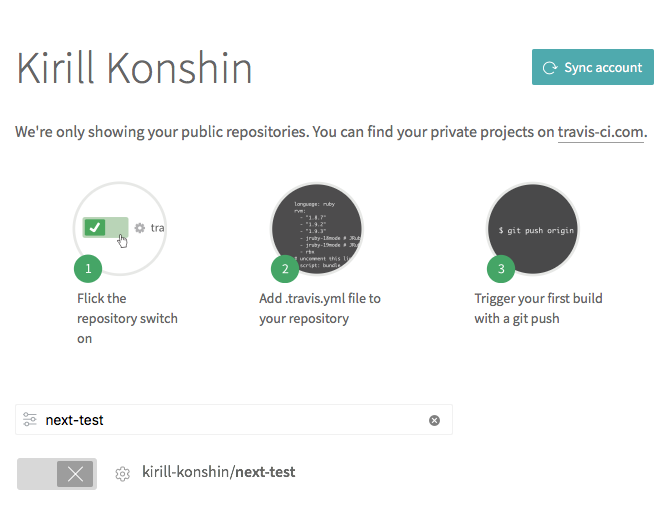The height and width of the screenshot is (506, 665).
Task: Click the repository switch illustration thumbnail
Action: [119, 228]
